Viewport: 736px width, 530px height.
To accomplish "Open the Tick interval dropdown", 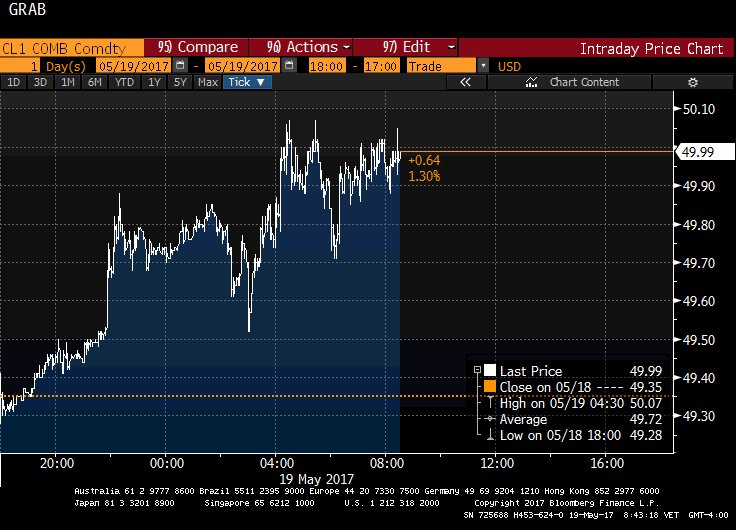I will point(246,82).
